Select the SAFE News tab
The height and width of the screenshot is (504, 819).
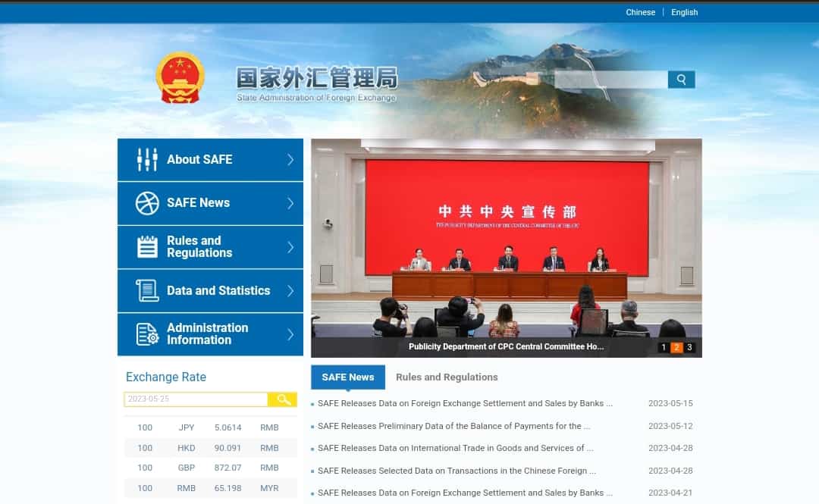tap(347, 377)
